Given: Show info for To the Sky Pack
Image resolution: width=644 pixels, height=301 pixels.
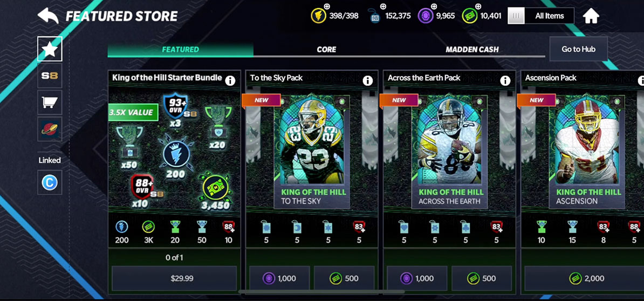Looking at the screenshot, I should (368, 80).
